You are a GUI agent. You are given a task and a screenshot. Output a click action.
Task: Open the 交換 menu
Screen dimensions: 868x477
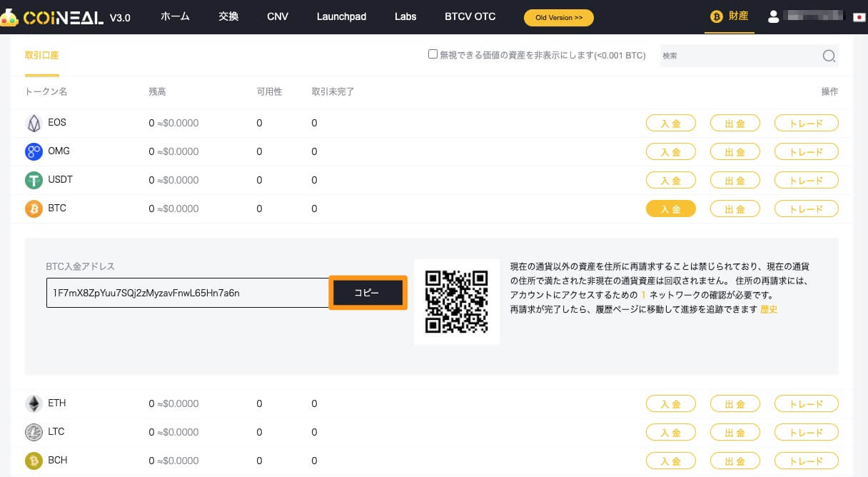[228, 16]
